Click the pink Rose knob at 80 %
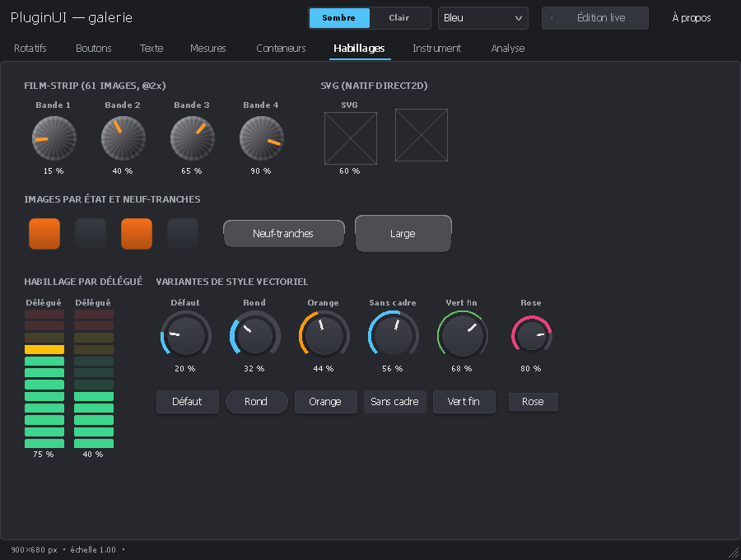 (x=532, y=335)
